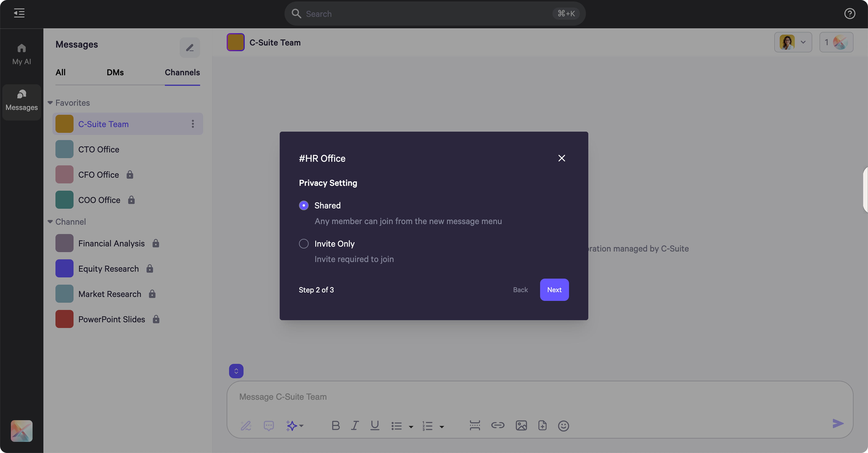Toggle the sidebar collapse icon
The image size is (868, 453).
pyautogui.click(x=19, y=13)
